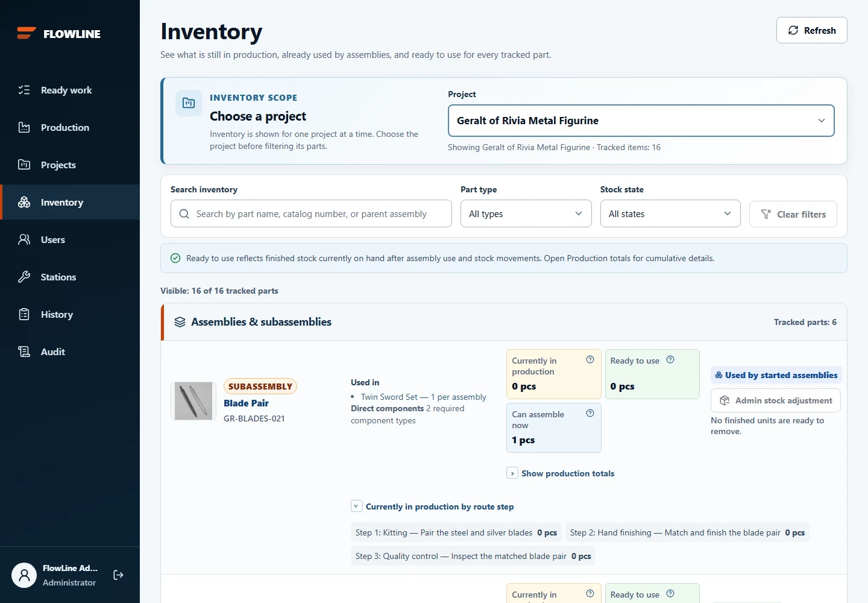The image size is (868, 603).
Task: Click the logout icon beside Administrator
Action: click(118, 575)
